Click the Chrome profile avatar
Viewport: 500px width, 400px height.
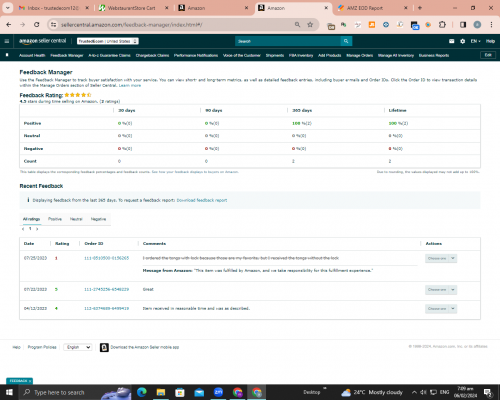477,25
